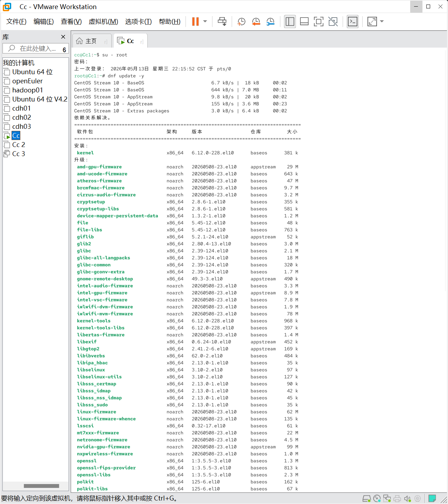Open the 文件(F) menu
This screenshot has height=504, width=448.
(x=16, y=22)
